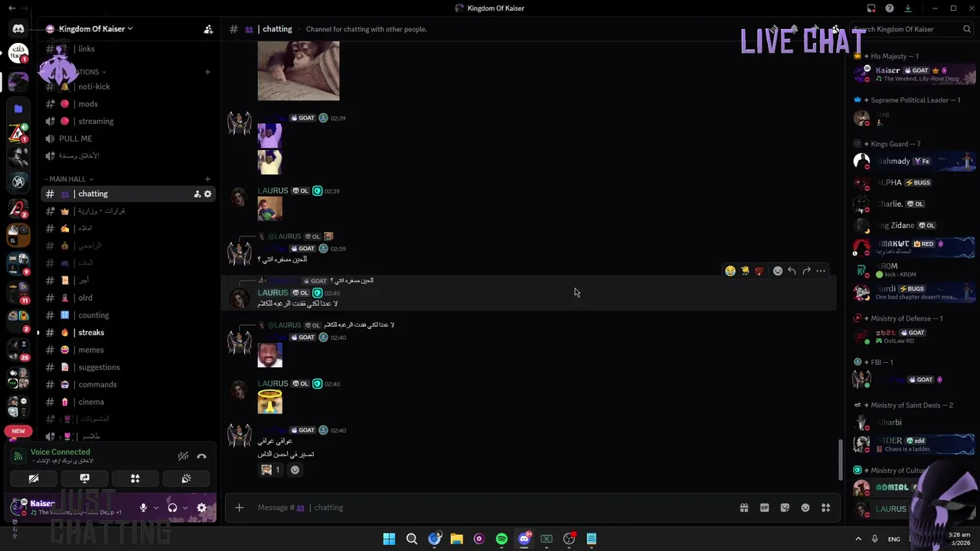
Task: Open the Inbox icon in title bar
Action: [871, 8]
